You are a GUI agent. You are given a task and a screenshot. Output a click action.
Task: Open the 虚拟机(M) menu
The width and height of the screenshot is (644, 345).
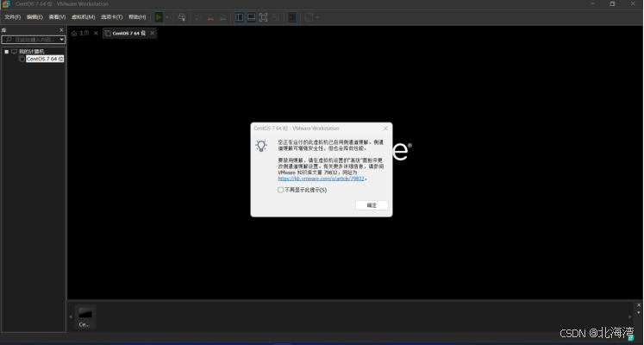tap(83, 17)
